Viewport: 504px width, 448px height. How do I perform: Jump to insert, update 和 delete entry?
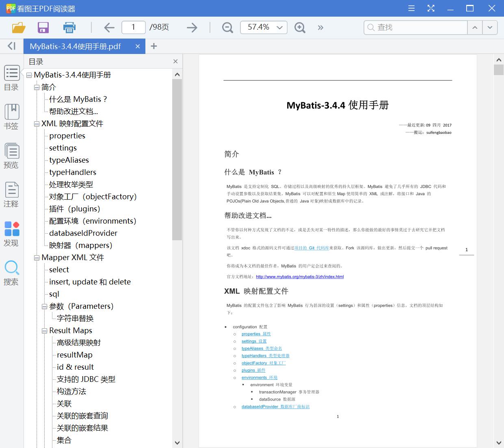point(90,282)
